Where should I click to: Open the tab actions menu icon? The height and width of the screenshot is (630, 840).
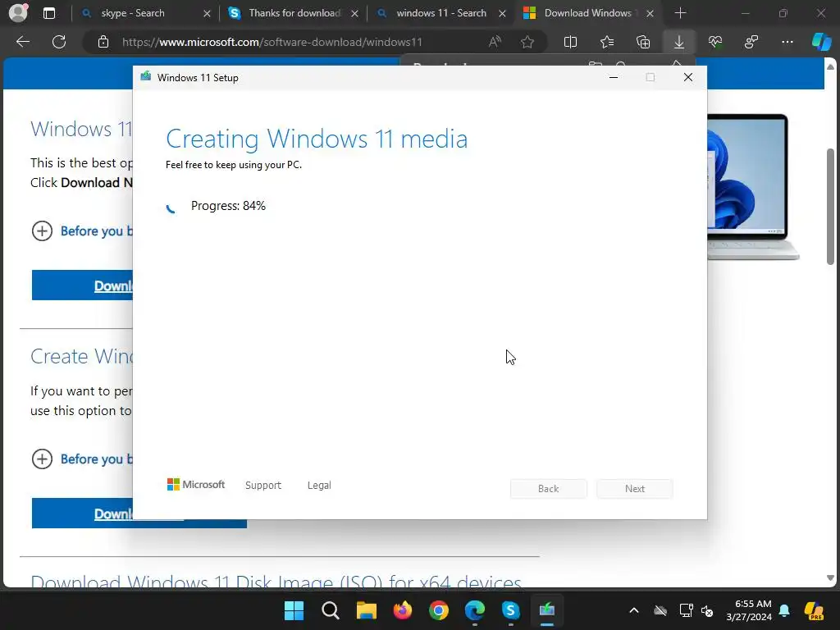[48, 13]
